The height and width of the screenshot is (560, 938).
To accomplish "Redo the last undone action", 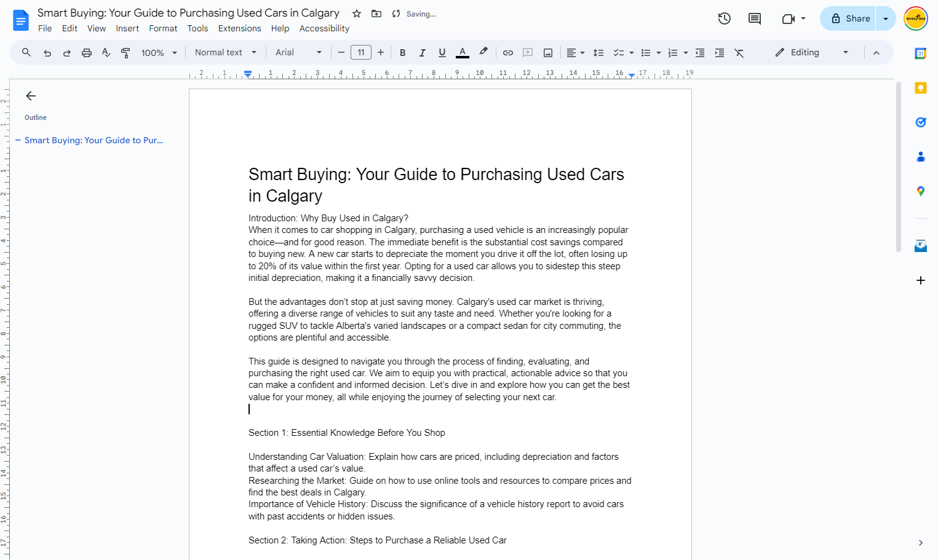I will [x=67, y=53].
